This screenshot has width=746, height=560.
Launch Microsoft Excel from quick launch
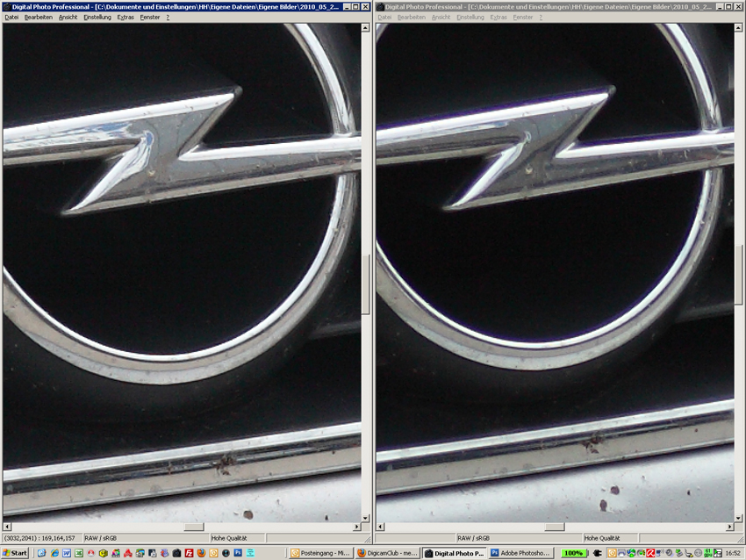click(79, 553)
